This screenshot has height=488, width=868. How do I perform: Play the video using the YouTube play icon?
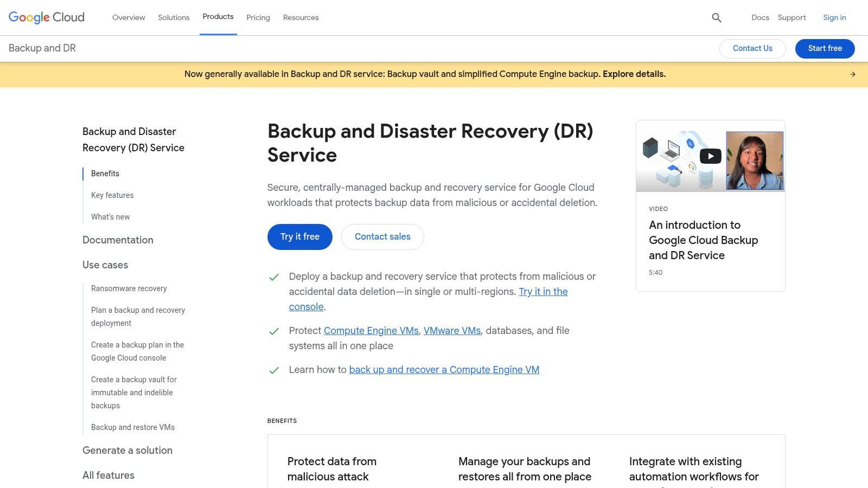coord(711,156)
